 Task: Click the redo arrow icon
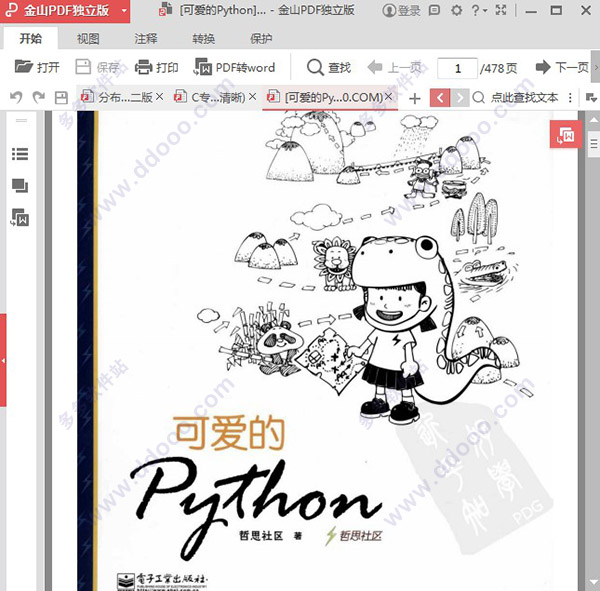click(x=39, y=97)
